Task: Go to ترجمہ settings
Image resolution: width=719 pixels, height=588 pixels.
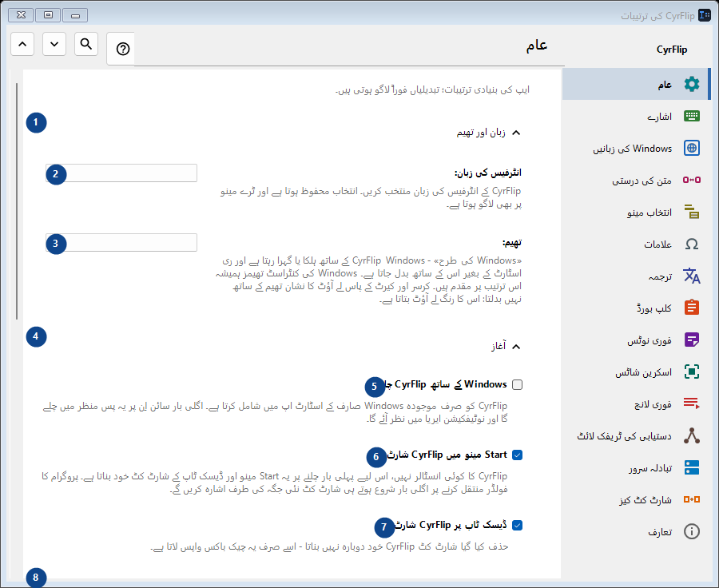Action: [x=637, y=276]
